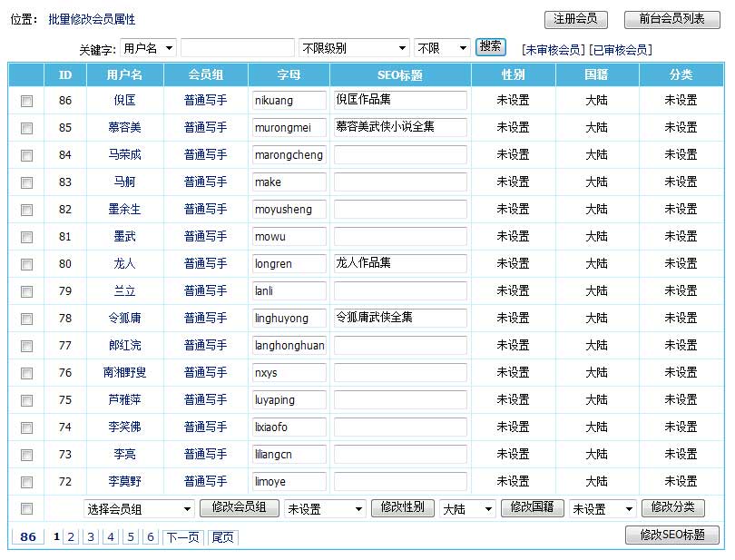
Task: Focus the keyword search text field
Action: (238, 48)
